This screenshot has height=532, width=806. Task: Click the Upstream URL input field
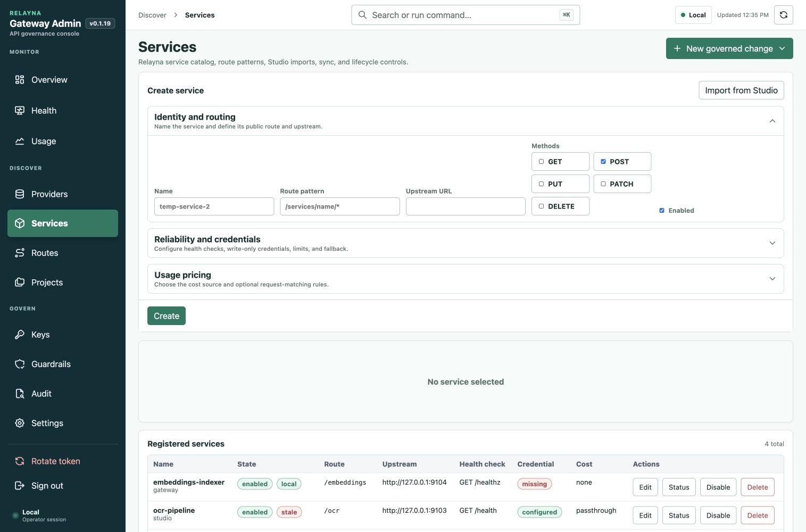[x=466, y=206]
